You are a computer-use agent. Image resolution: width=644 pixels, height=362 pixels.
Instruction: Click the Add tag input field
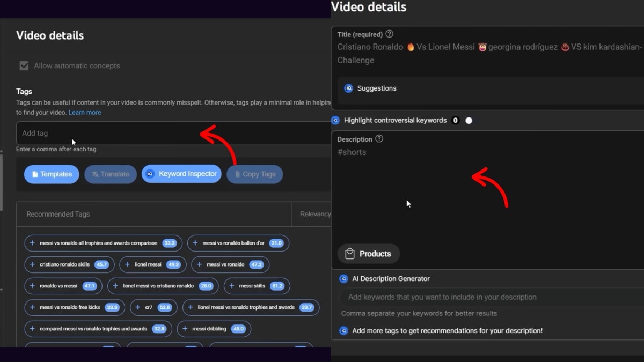[x=107, y=133]
